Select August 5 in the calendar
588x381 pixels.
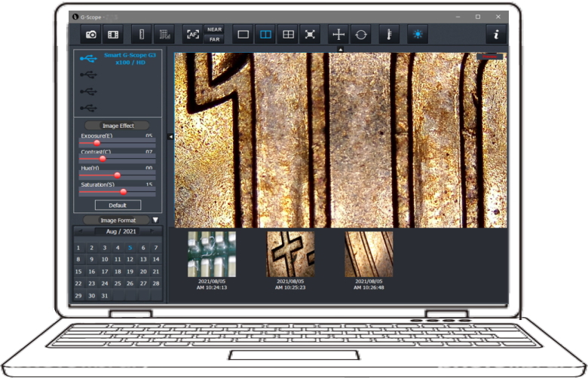(130, 248)
